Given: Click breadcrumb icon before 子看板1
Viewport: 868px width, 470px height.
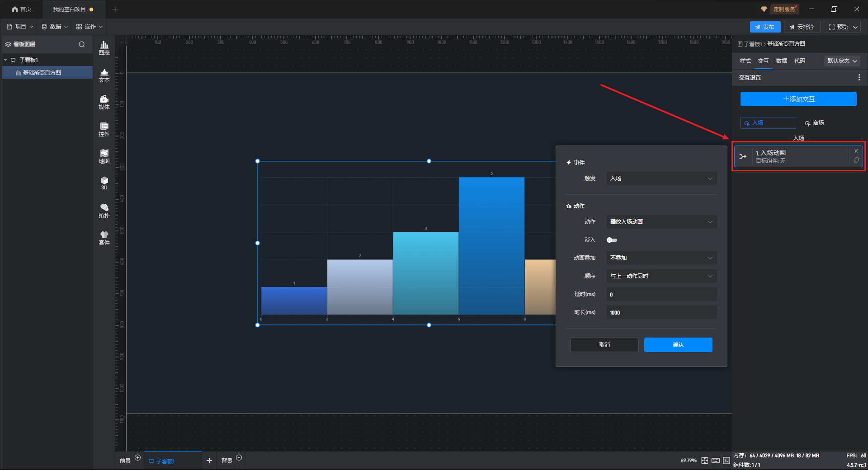Looking at the screenshot, I should pos(740,44).
